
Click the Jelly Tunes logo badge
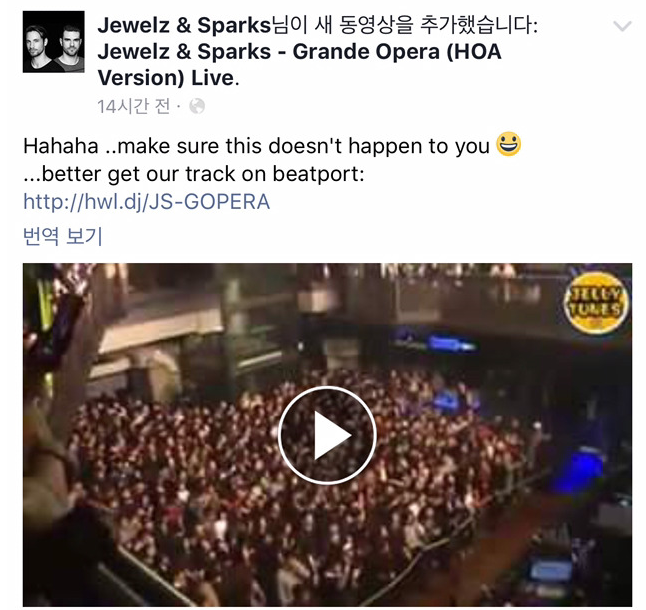pos(596,302)
